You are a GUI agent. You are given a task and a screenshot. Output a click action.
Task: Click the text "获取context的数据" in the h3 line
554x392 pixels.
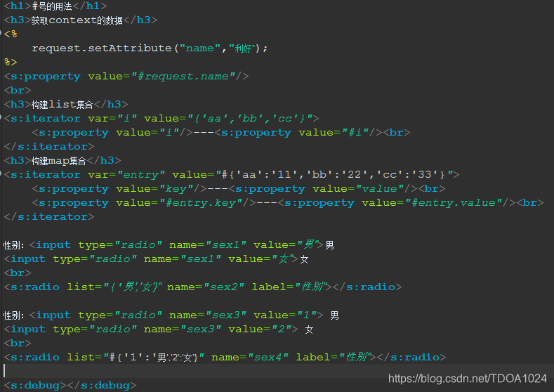point(77,20)
